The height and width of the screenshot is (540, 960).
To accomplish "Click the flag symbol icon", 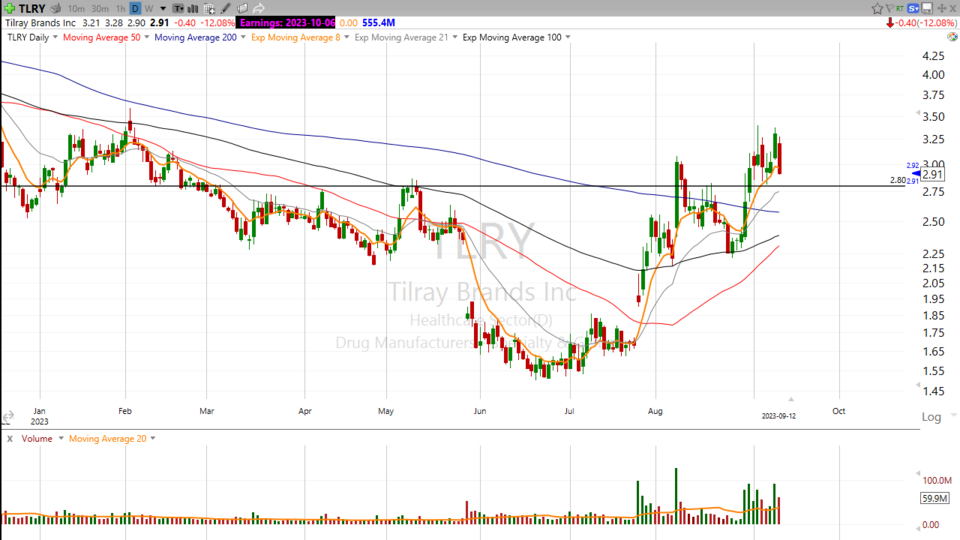I will tap(890, 9).
